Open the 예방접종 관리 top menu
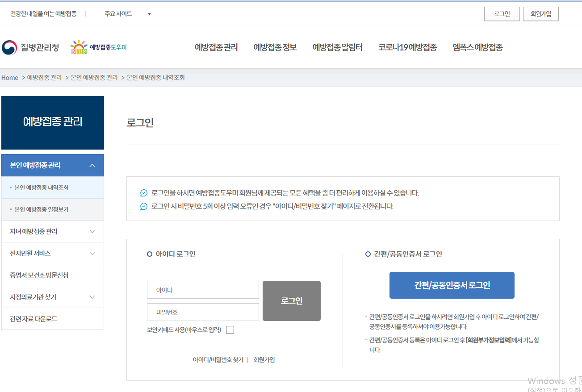The image size is (582, 392). (216, 47)
